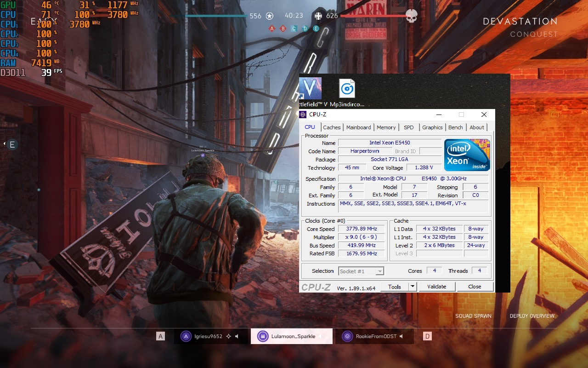Click the Multiplier value field
This screenshot has height=368, width=588.
click(362, 237)
